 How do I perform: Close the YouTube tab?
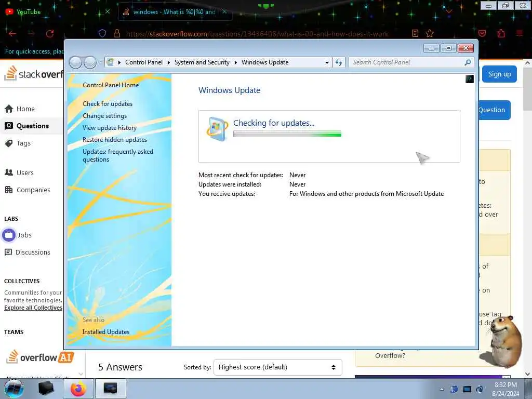108,11
